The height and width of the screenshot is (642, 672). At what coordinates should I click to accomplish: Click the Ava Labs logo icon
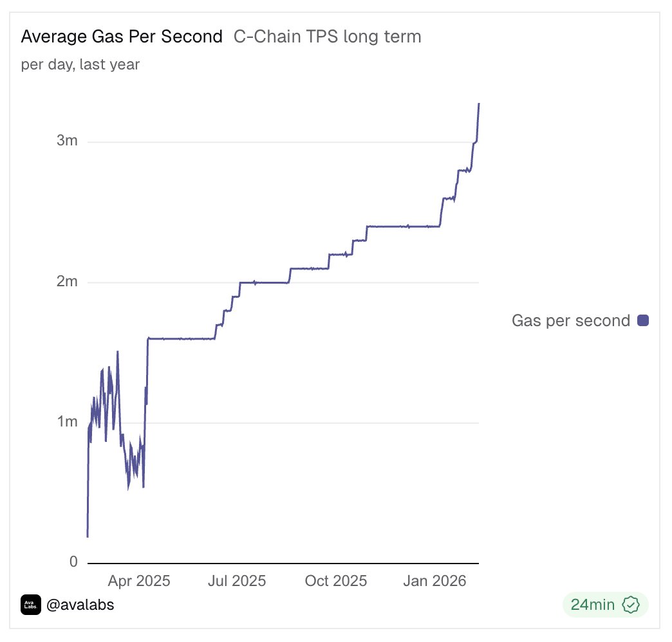point(31,605)
